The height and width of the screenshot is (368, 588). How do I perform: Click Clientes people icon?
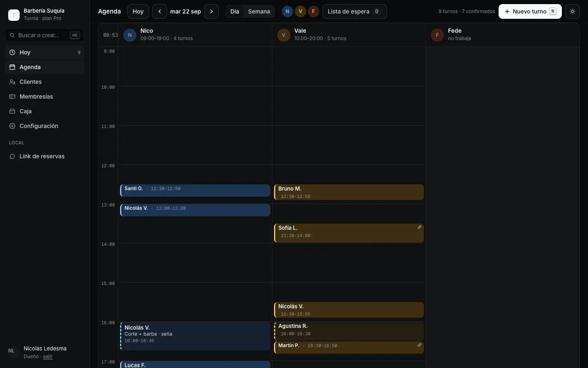12,82
